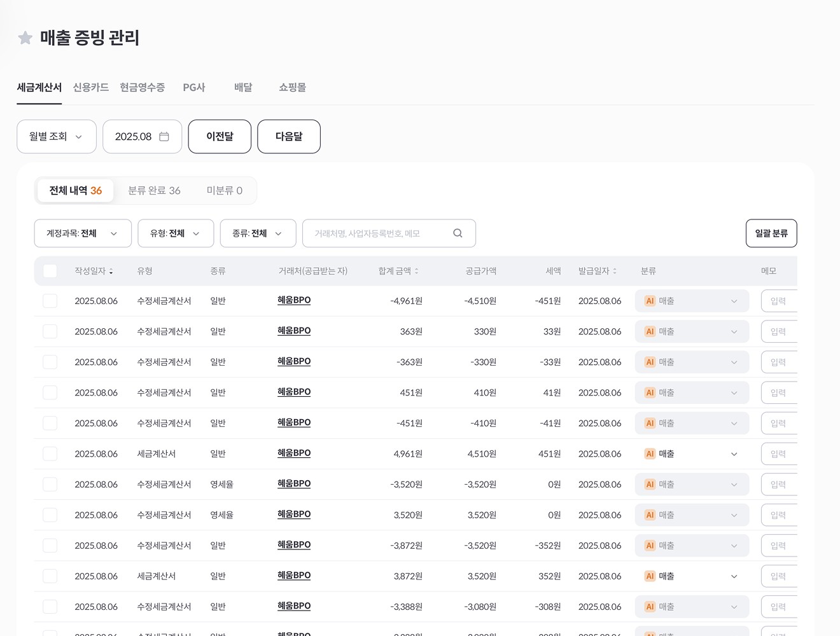Check the first 수정세금계산서 row checkbox

pyautogui.click(x=50, y=301)
